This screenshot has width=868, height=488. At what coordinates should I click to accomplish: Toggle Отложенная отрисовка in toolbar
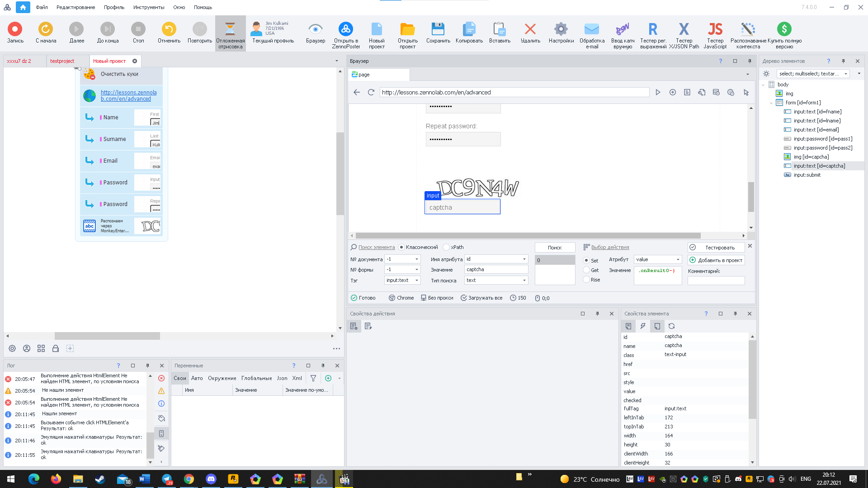230,34
